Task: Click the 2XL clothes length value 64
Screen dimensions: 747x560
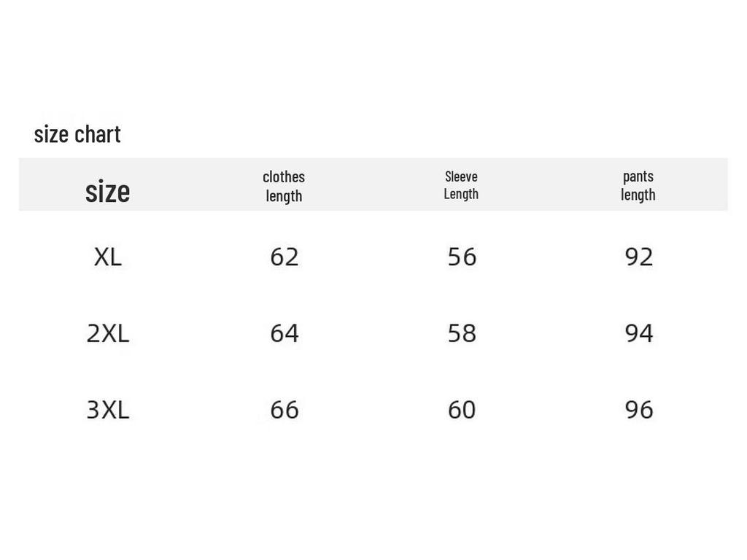Action: [x=285, y=333]
